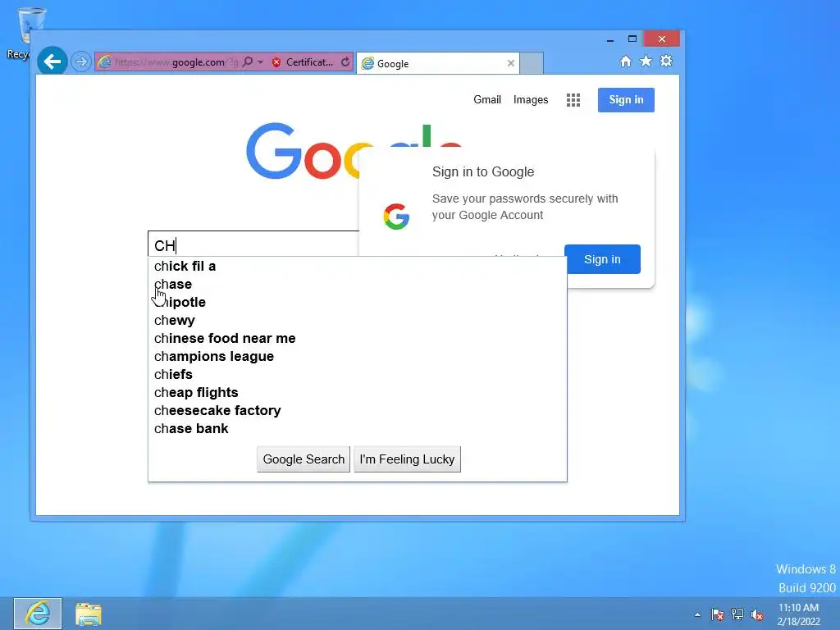840x630 pixels.
Task: Click Sign in inside the Google popup
Action: click(602, 259)
